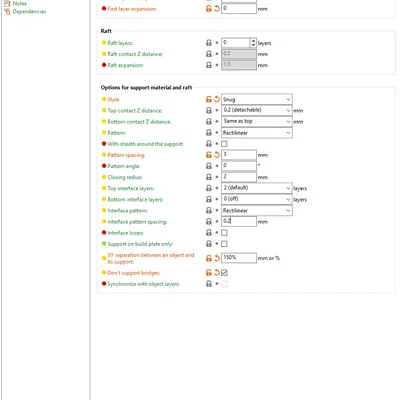Open the Top interface layers dropdown
The image size is (400, 400).
point(257,188)
